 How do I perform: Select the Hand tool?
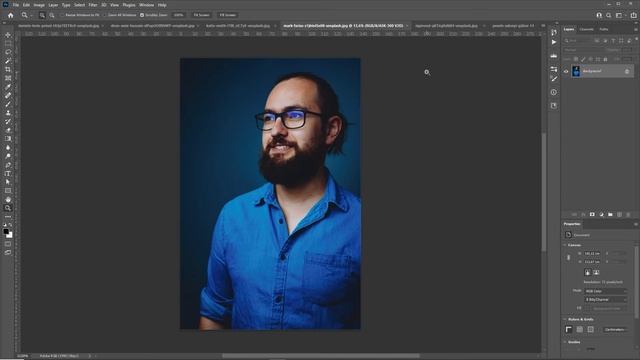(8, 200)
